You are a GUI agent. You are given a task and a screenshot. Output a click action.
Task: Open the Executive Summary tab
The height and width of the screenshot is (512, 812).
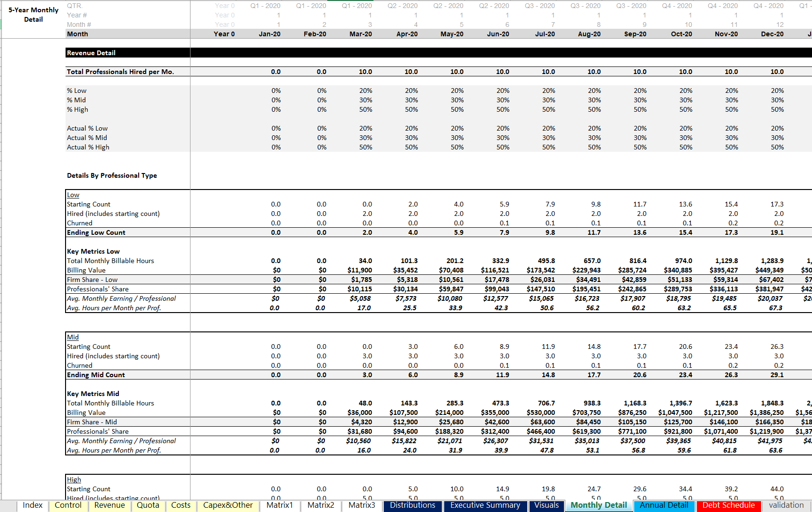(485, 505)
